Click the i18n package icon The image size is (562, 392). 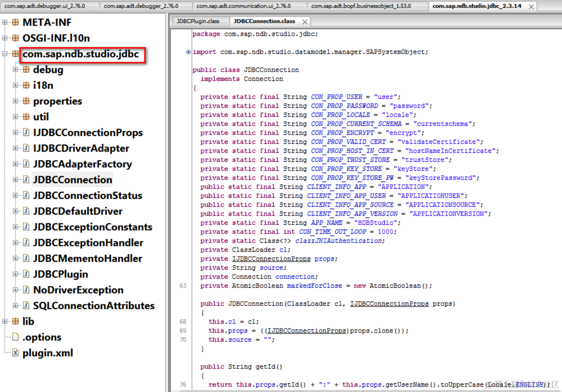(x=26, y=85)
